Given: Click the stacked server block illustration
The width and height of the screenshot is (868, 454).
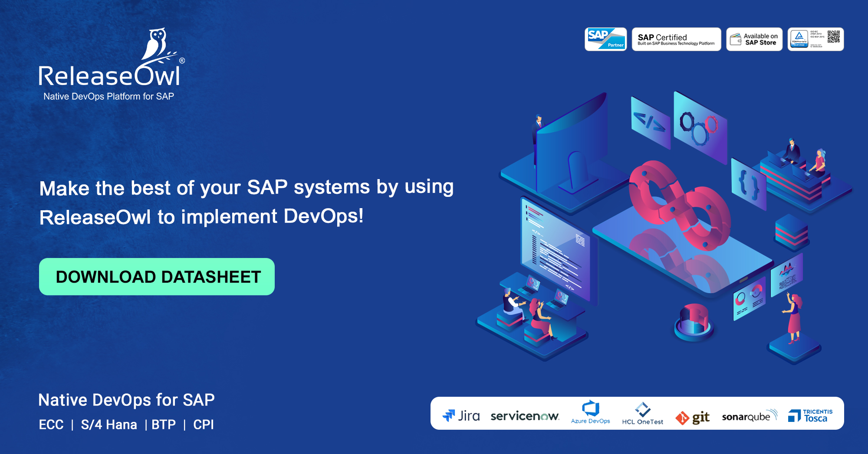Looking at the screenshot, I should (792, 232).
